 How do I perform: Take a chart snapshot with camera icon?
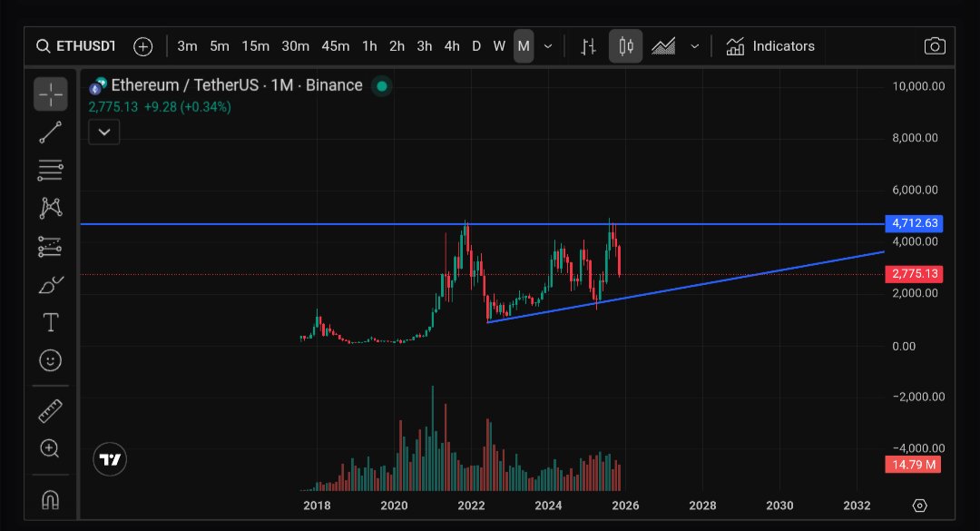[x=935, y=46]
